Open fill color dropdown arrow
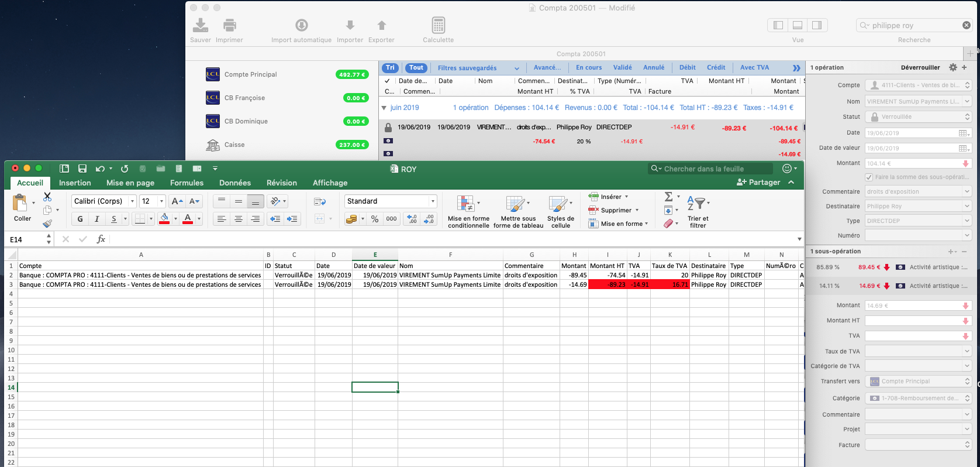The image size is (980, 467). click(x=175, y=219)
